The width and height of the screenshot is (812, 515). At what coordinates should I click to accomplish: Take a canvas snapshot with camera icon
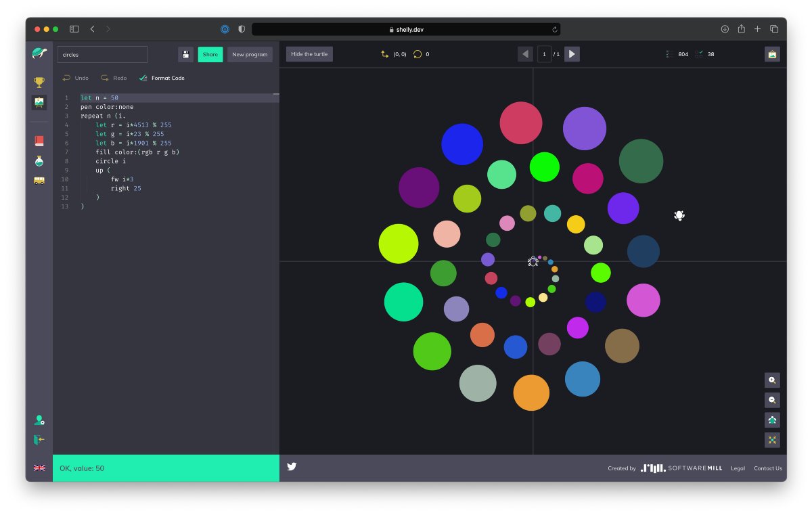[771, 54]
